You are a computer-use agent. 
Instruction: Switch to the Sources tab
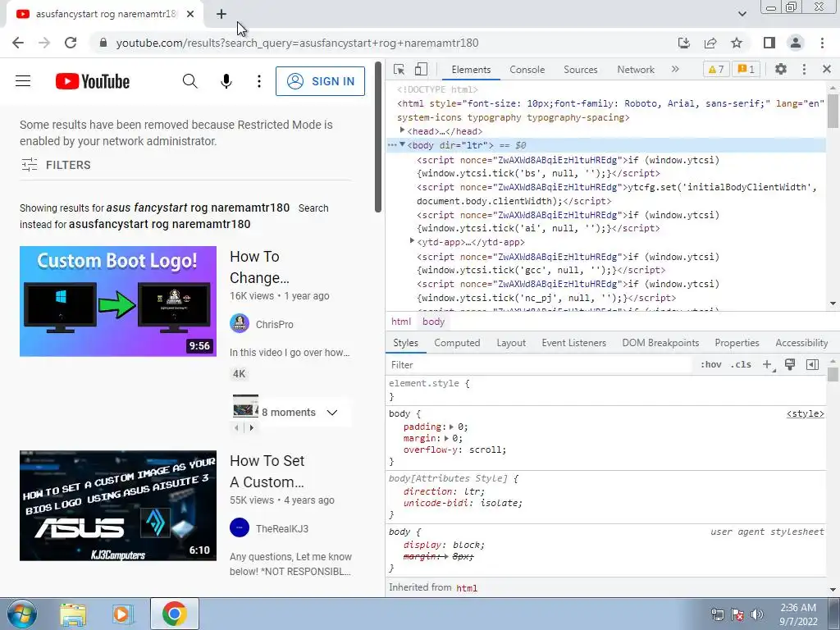pyautogui.click(x=580, y=70)
